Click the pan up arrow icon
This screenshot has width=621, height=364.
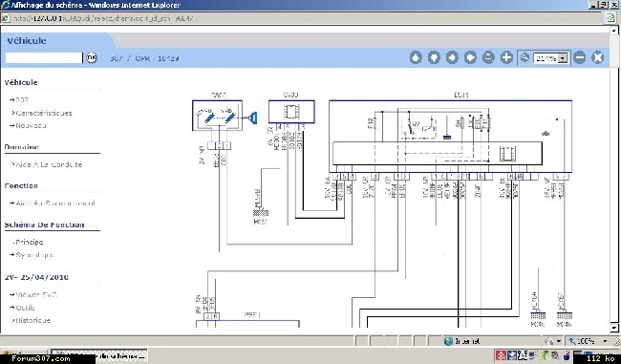point(416,58)
